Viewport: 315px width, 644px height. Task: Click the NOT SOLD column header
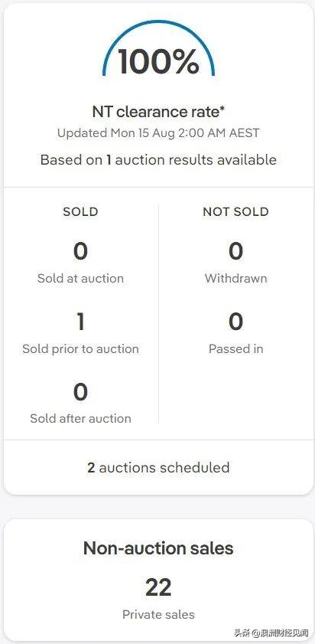coord(235,212)
